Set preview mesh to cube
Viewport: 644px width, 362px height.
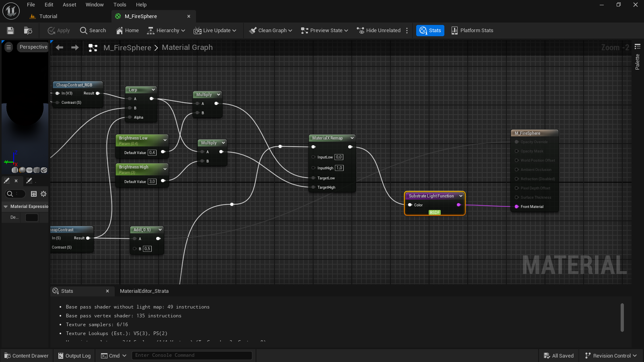(37, 170)
